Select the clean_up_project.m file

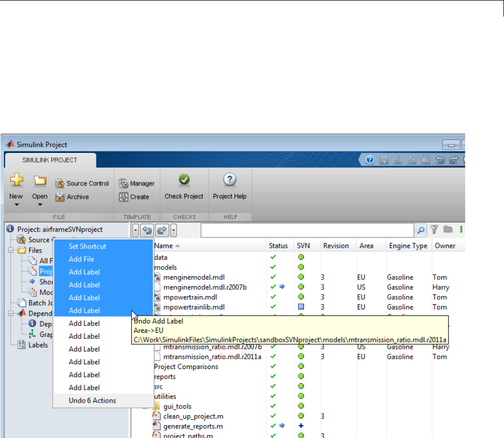click(x=193, y=416)
